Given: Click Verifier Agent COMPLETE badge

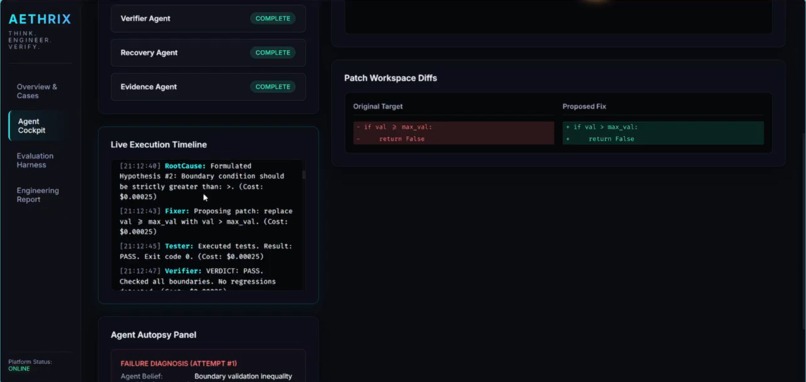Looking at the screenshot, I should (x=273, y=19).
